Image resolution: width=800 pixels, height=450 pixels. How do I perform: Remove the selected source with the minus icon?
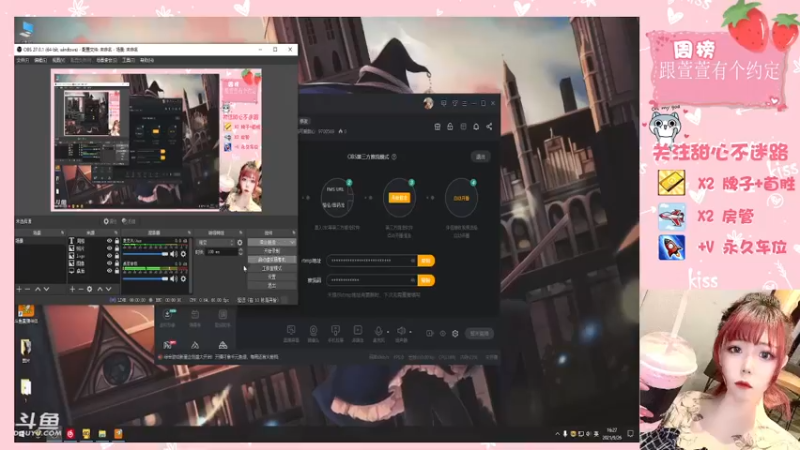[81, 289]
